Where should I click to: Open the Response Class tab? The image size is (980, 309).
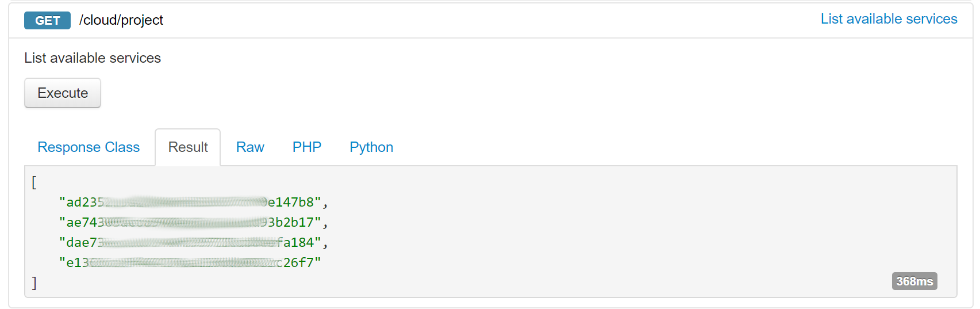coord(89,147)
